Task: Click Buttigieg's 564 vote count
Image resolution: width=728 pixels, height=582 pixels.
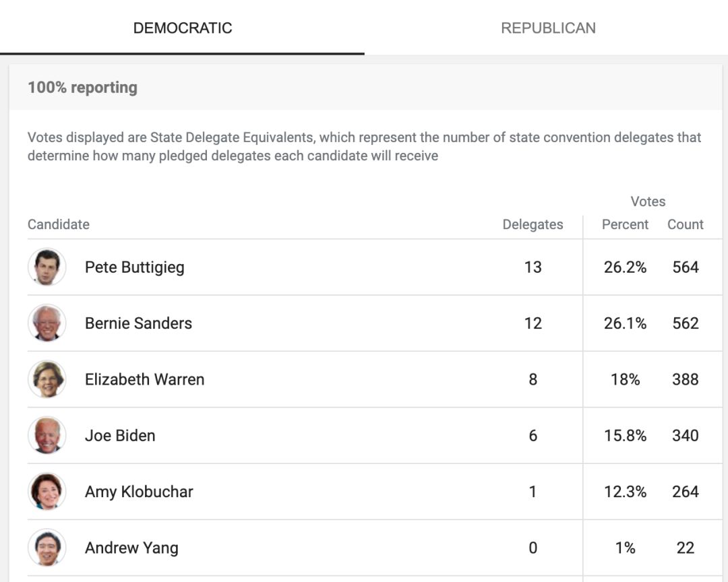Action: click(x=686, y=267)
